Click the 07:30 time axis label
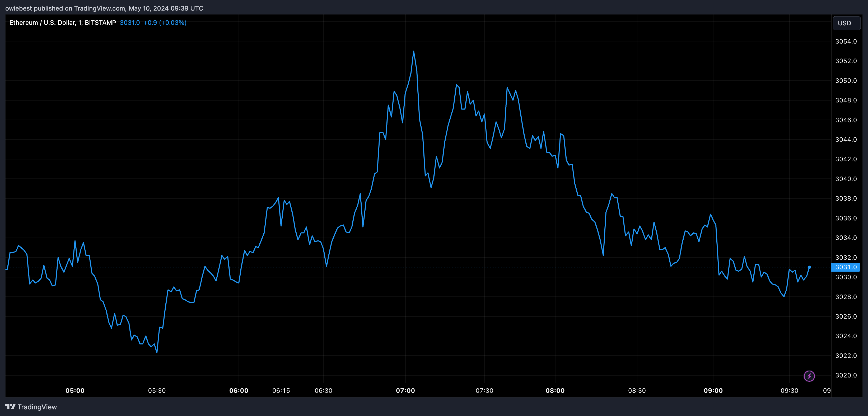868x416 pixels. pyautogui.click(x=484, y=391)
